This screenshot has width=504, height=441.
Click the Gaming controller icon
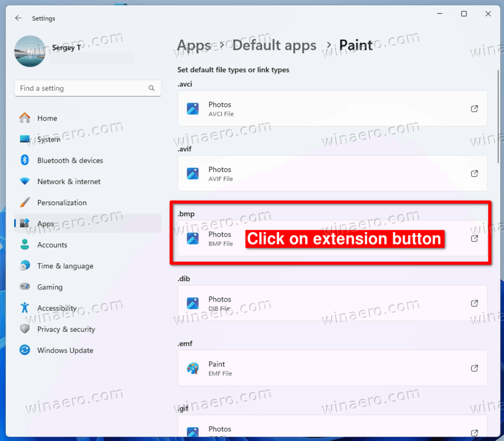point(25,286)
